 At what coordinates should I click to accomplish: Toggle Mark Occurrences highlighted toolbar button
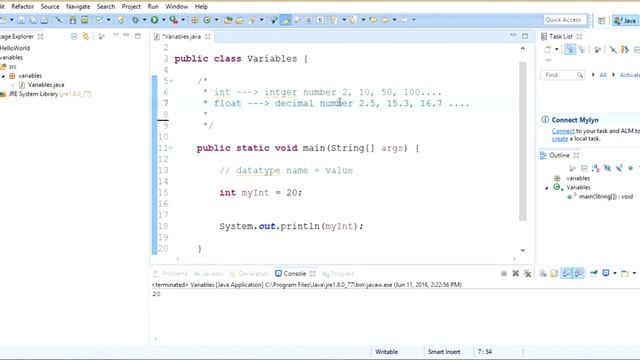[285, 20]
